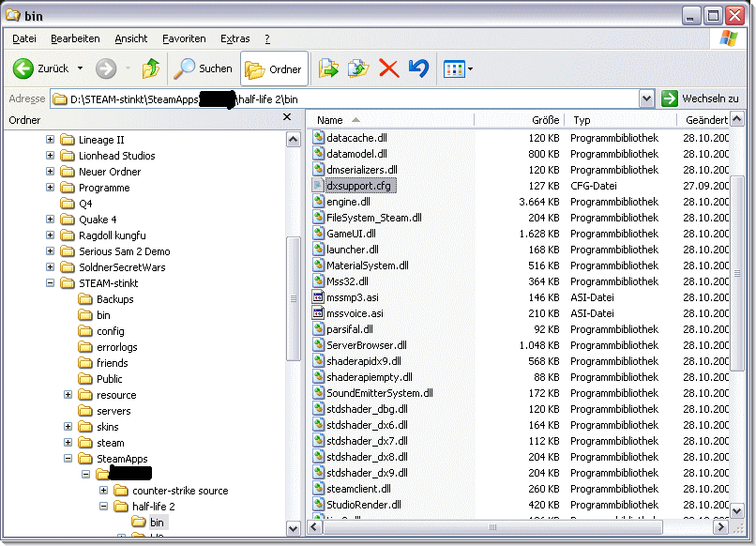Open Zurück history dropdown arrow
756x546 pixels.
(80, 68)
